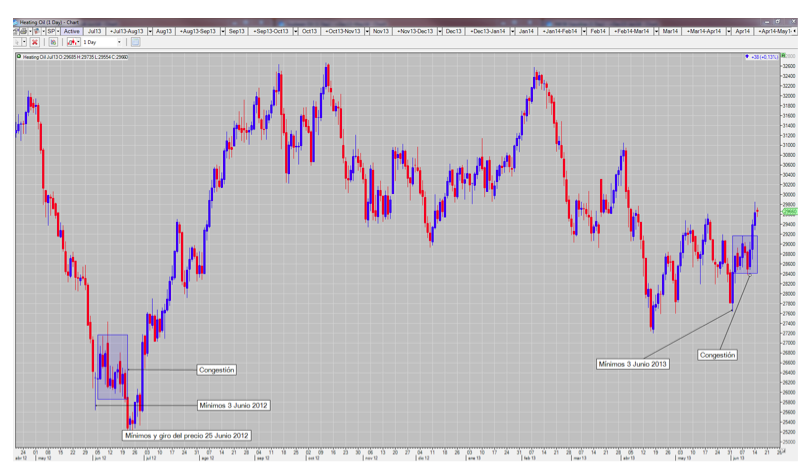Select the Feb14 contract tab
This screenshot has width=809, height=472.
pyautogui.click(x=598, y=31)
